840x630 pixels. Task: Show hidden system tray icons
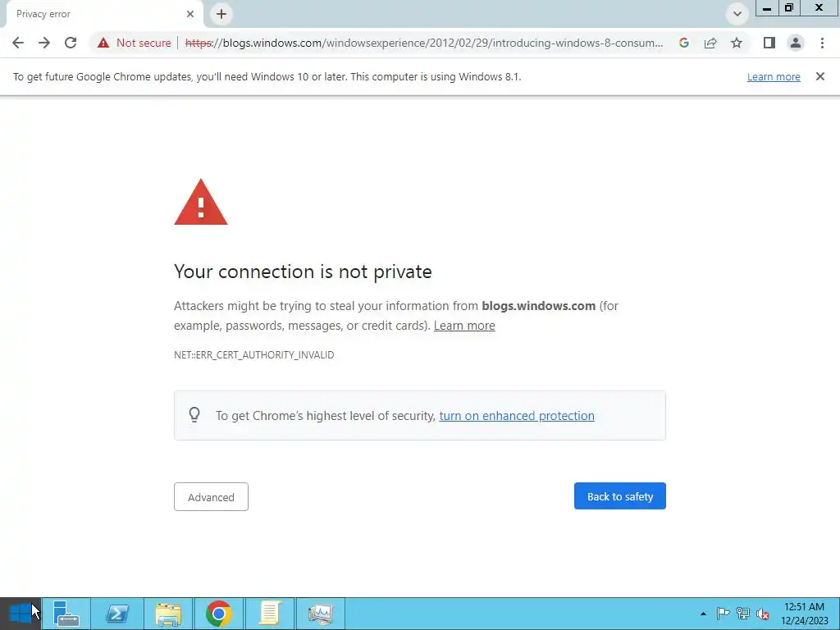[703, 614]
